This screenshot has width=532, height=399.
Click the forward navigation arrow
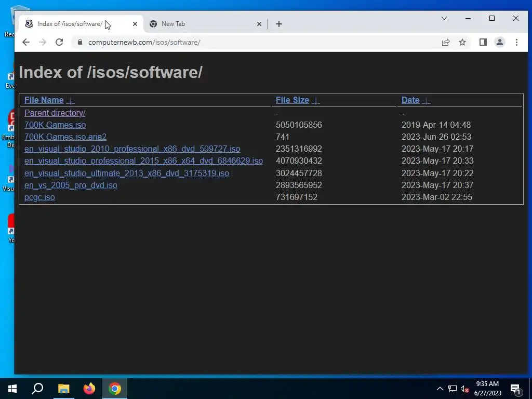click(x=43, y=42)
